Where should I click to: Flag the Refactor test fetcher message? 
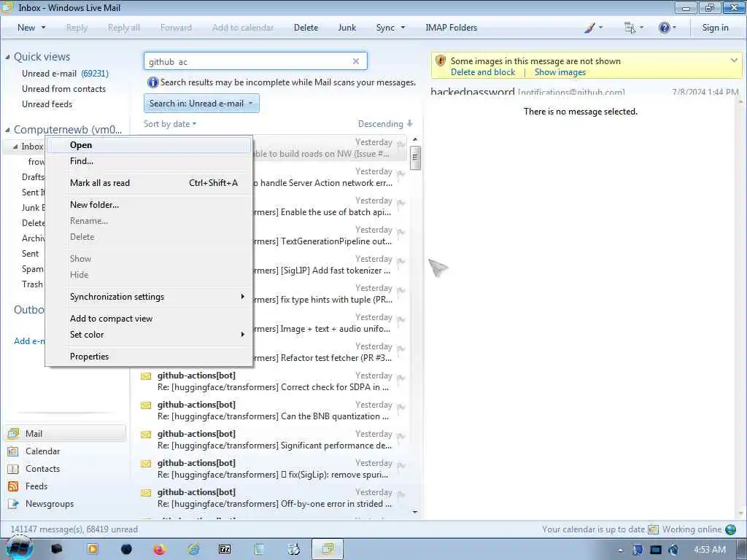click(400, 349)
